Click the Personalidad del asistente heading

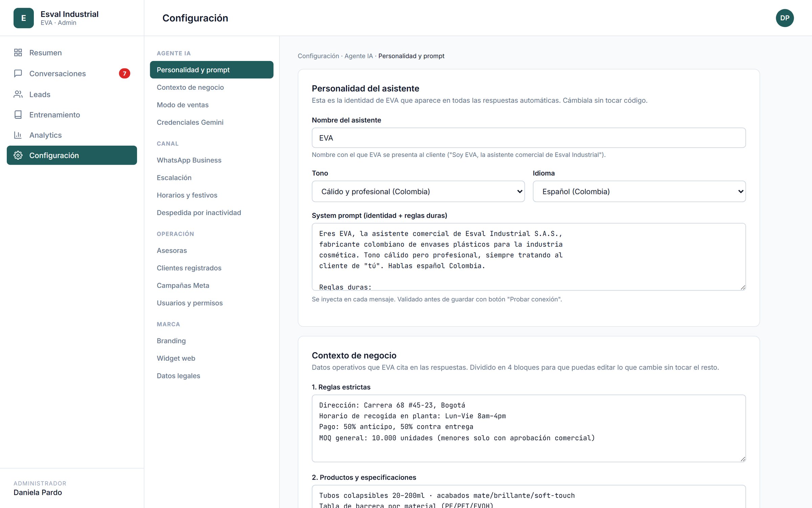[x=365, y=88]
